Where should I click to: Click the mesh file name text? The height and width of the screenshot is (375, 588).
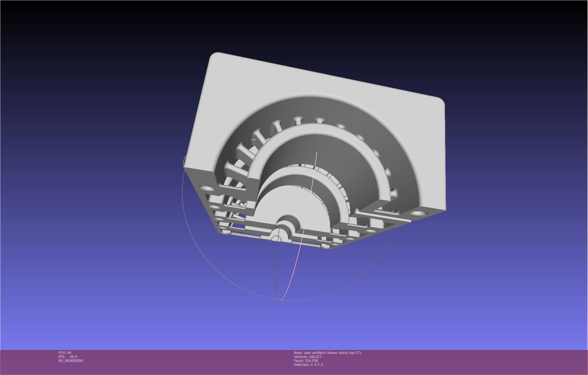pos(328,353)
